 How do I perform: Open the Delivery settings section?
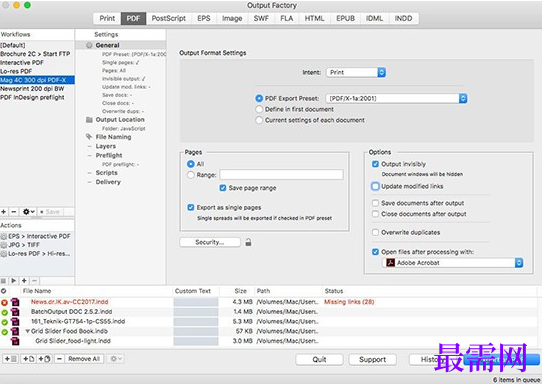pos(108,182)
